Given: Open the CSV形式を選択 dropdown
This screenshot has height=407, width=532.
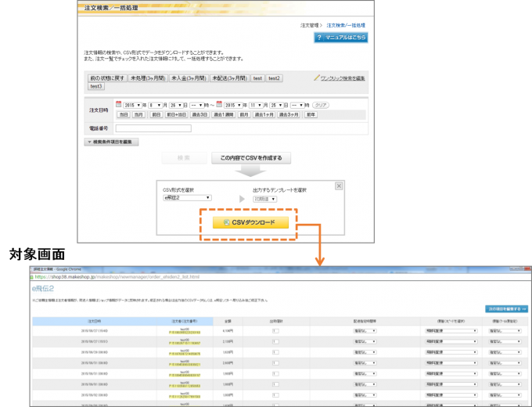Looking at the screenshot, I should [x=186, y=199].
